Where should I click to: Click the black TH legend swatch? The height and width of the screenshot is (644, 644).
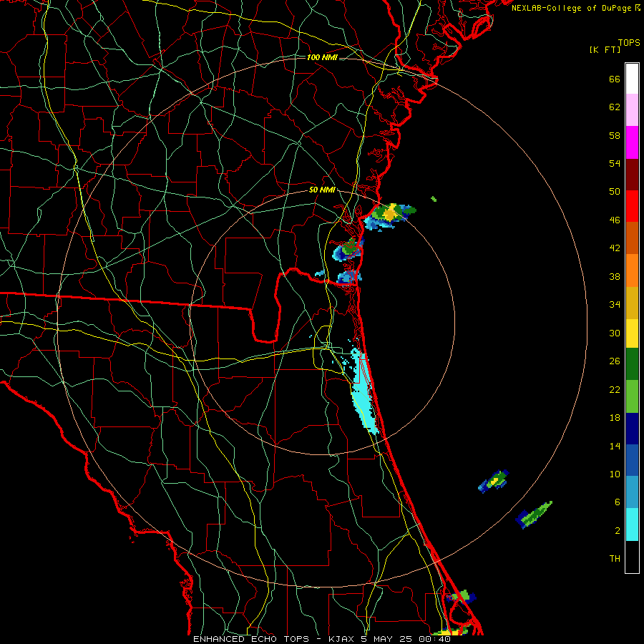632,557
